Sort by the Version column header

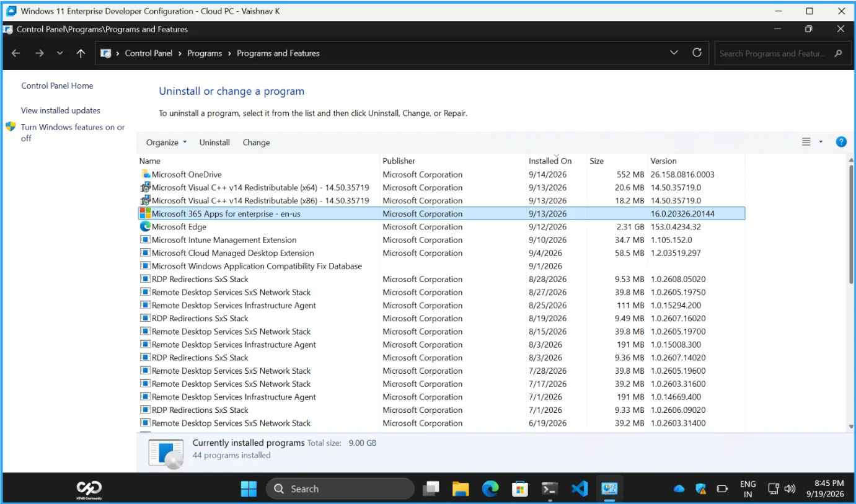pyautogui.click(x=663, y=161)
